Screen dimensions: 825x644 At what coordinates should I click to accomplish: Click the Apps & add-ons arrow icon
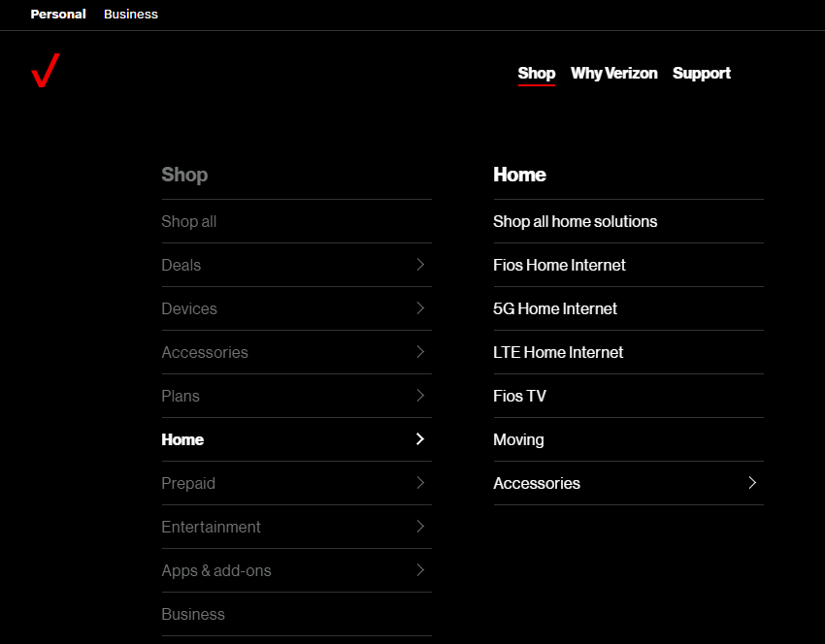[x=420, y=570]
